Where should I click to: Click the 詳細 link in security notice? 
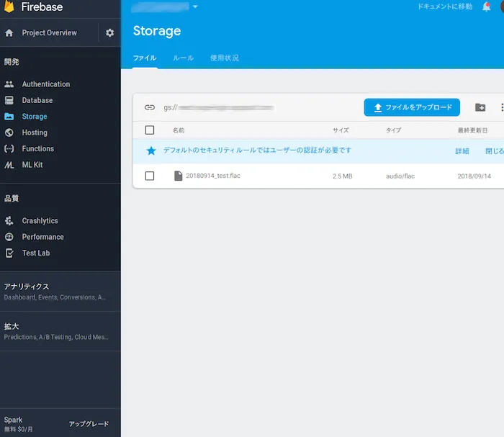(462, 151)
